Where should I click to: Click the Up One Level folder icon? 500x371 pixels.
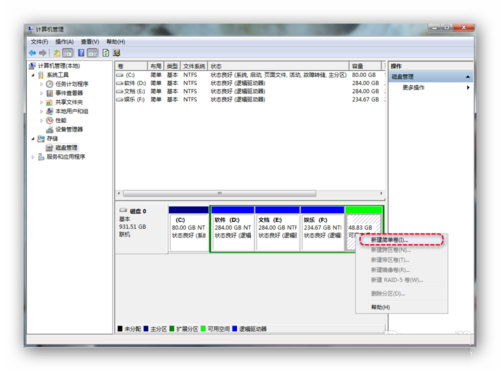pyautogui.click(x=57, y=53)
